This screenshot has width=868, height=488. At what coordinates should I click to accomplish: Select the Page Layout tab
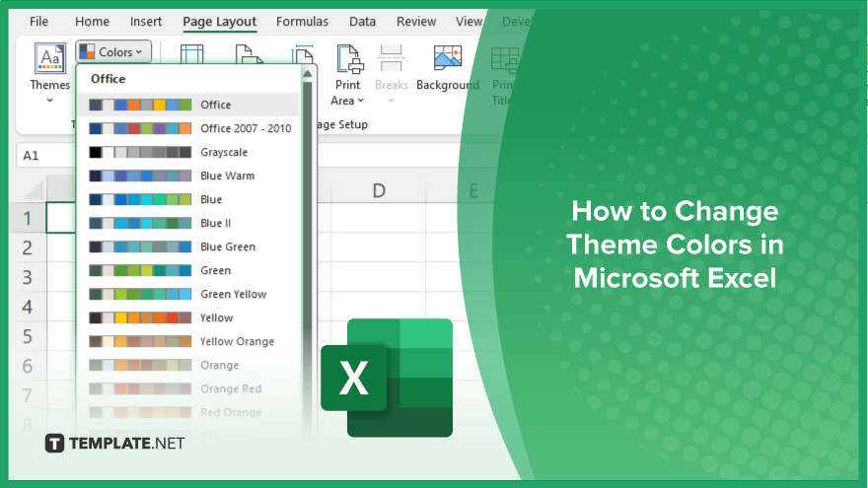tap(219, 22)
